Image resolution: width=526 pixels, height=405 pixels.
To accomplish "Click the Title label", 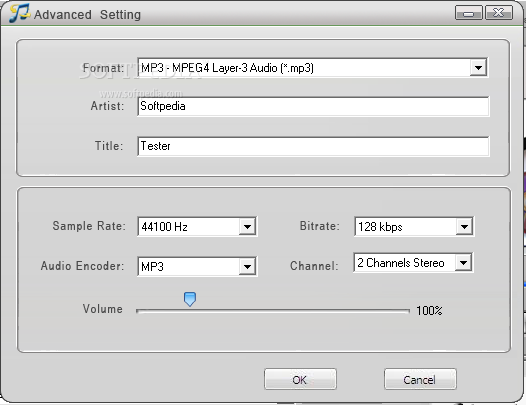I will pyautogui.click(x=109, y=146).
